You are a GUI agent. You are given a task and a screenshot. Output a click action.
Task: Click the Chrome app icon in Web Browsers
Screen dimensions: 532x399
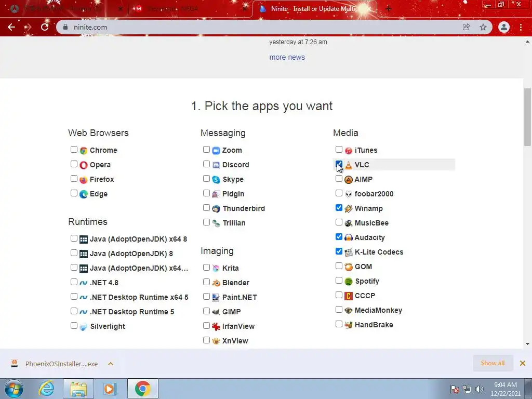pos(84,150)
